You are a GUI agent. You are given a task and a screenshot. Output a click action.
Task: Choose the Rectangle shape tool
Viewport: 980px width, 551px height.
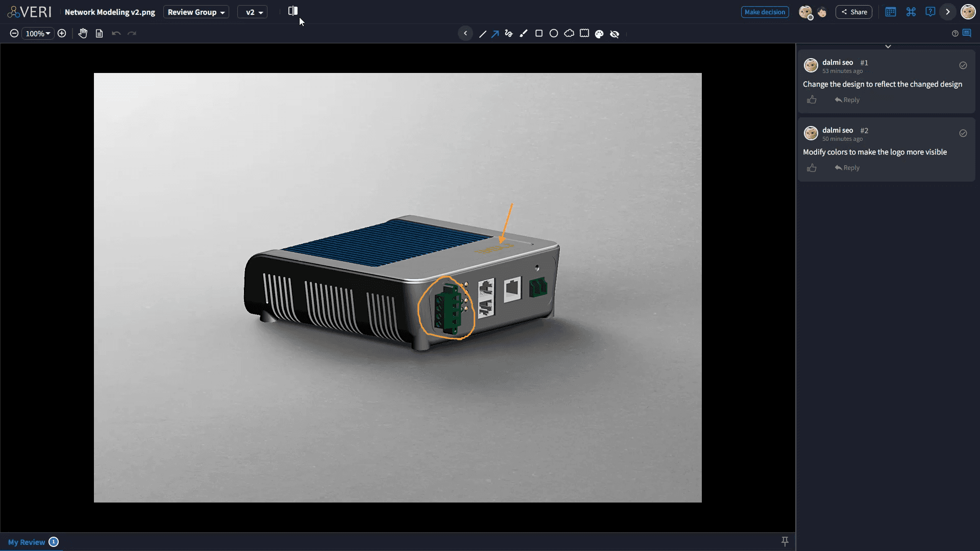point(539,33)
